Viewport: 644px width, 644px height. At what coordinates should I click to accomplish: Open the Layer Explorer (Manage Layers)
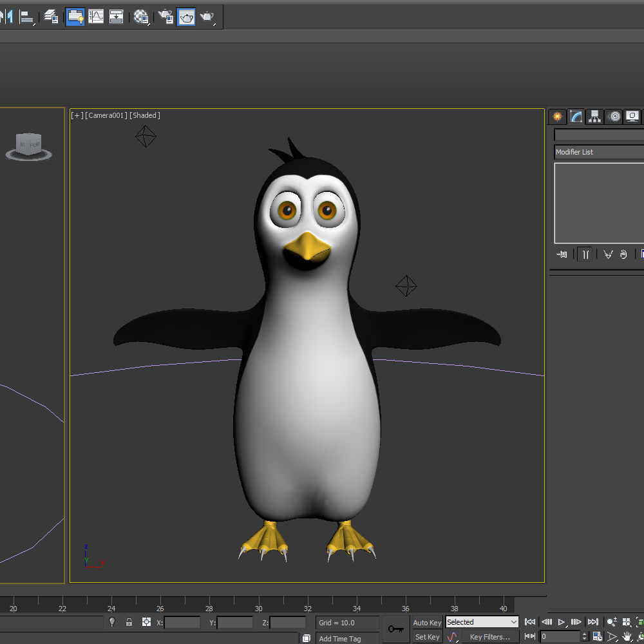[51, 17]
